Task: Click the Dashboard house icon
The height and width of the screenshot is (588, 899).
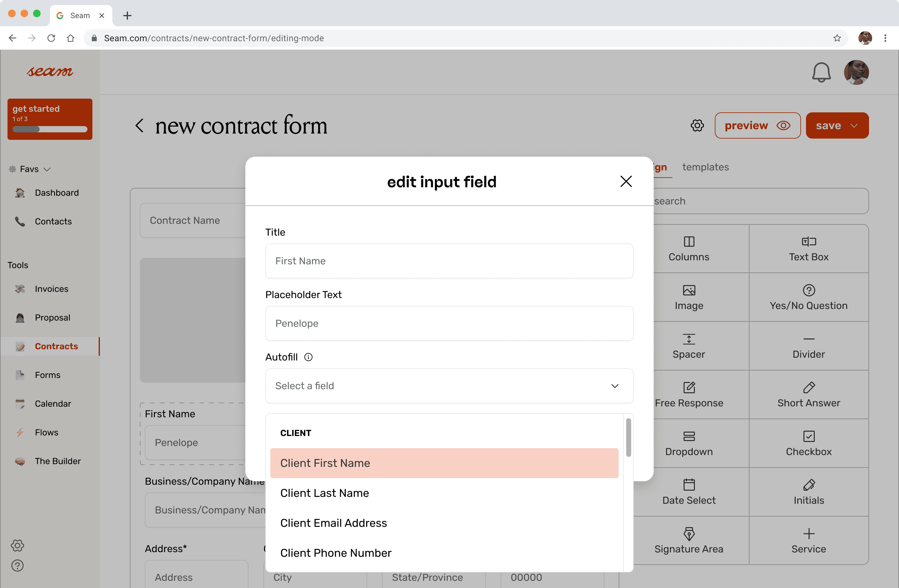Action: 20,193
